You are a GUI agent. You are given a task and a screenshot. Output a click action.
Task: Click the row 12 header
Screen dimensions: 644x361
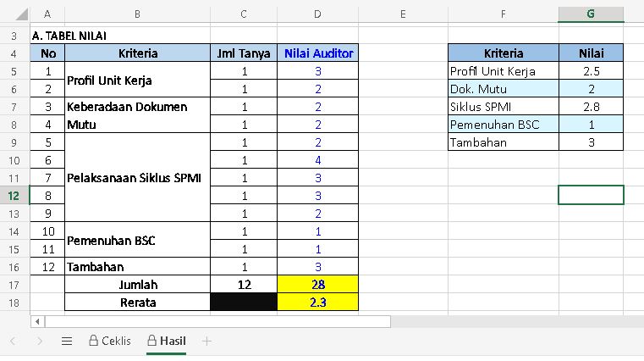14,195
